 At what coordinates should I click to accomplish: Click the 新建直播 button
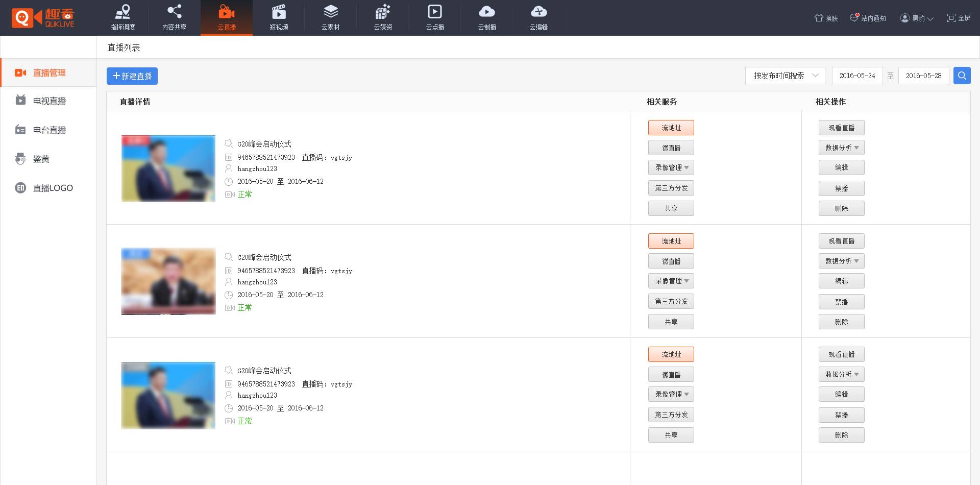point(132,76)
